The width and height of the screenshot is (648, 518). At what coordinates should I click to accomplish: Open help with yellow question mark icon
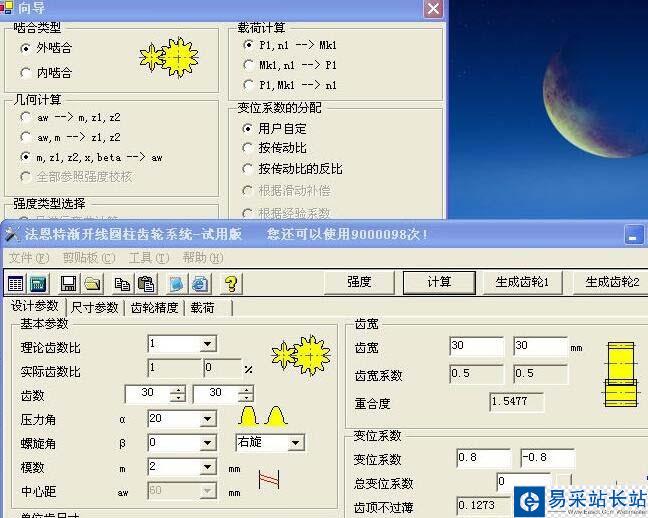tap(231, 284)
